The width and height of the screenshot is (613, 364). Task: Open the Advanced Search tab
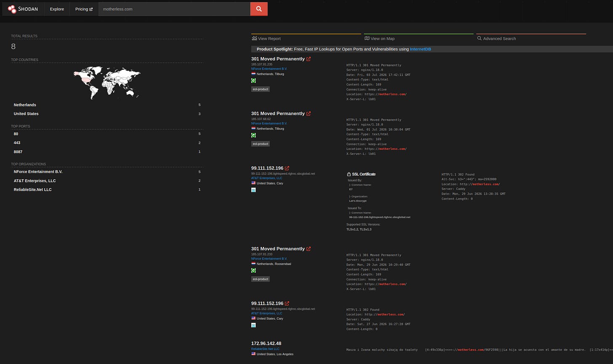click(531, 38)
